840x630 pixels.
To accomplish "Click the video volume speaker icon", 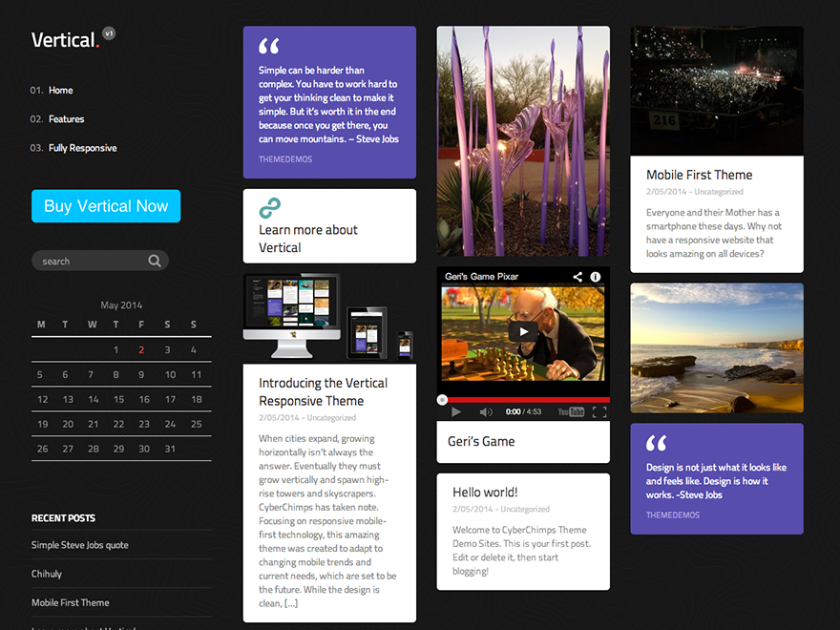I will pos(485,411).
